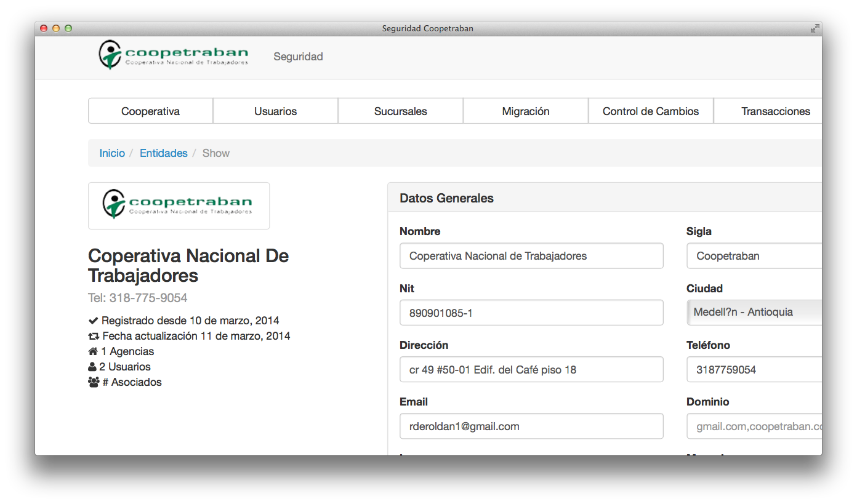
Task: Click the Tel: 318-775-9054 text
Action: 138,298
